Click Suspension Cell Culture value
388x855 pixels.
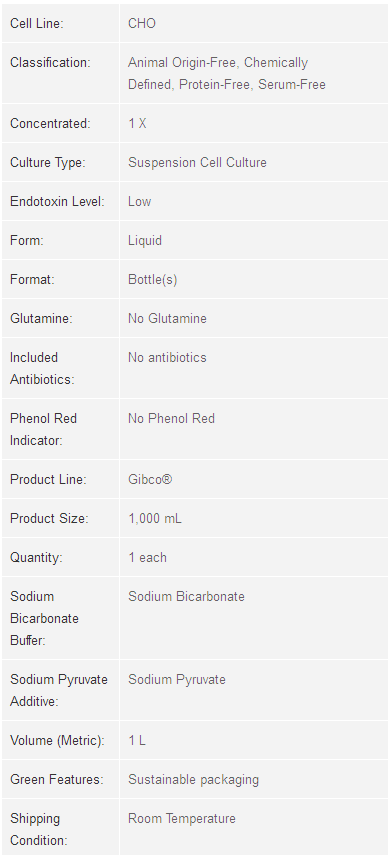click(197, 162)
